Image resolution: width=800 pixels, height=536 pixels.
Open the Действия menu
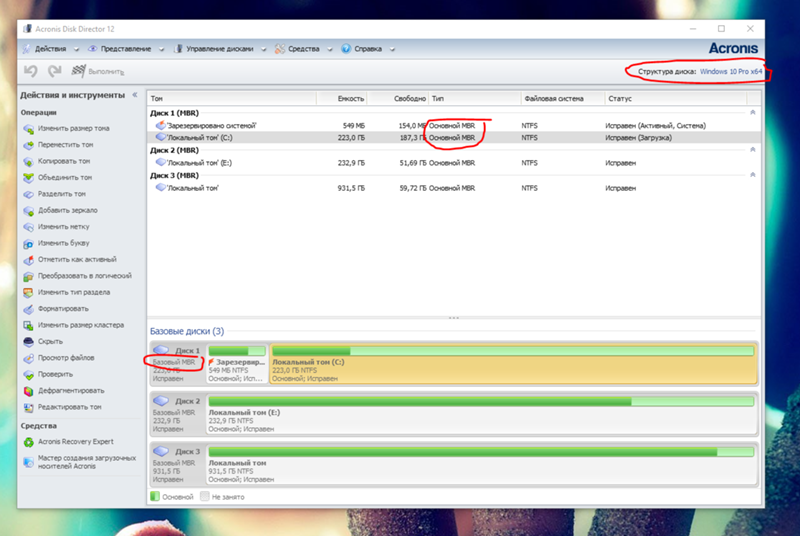[x=51, y=49]
